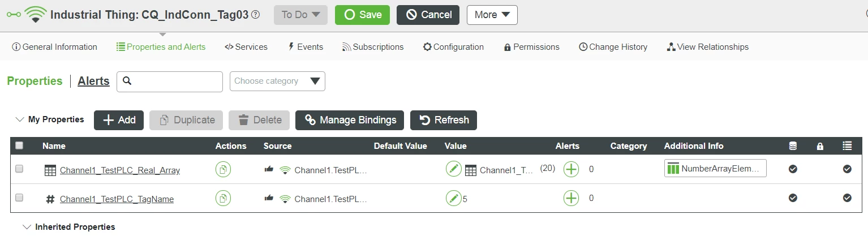
Task: Add alert plus icon for Real_Array row
Action: tap(571, 169)
